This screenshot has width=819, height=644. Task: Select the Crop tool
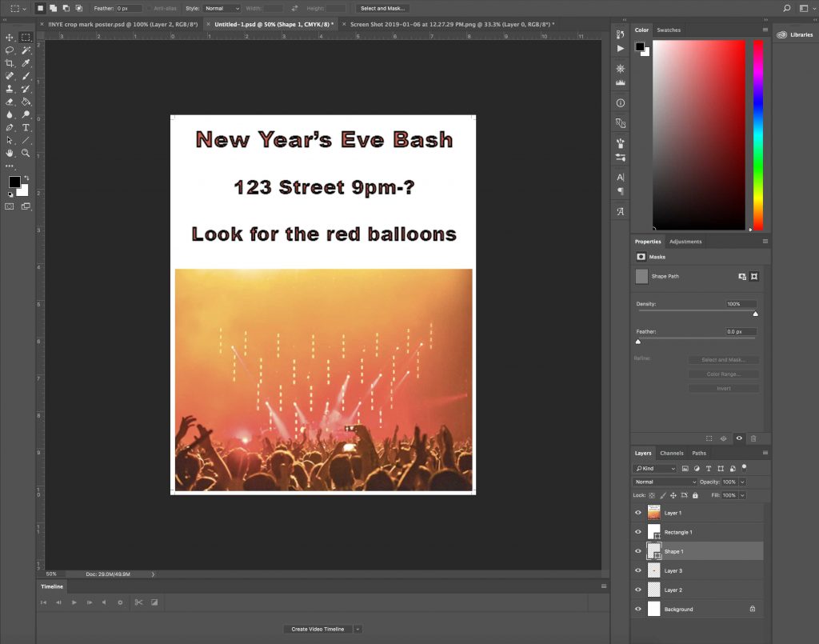(10, 62)
